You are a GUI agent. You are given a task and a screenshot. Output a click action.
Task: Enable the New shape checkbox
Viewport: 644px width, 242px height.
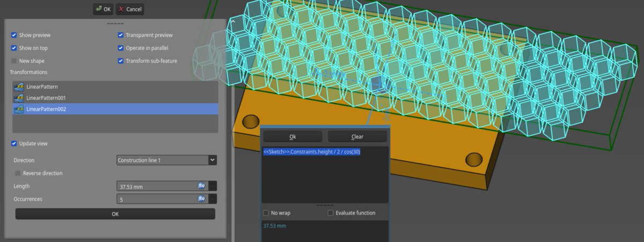tap(13, 61)
